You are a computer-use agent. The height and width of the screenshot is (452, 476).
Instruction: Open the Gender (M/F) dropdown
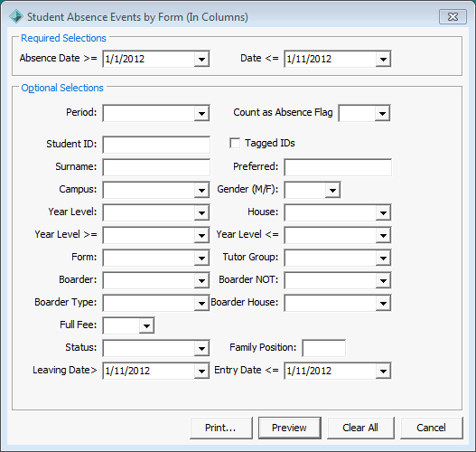[332, 190]
